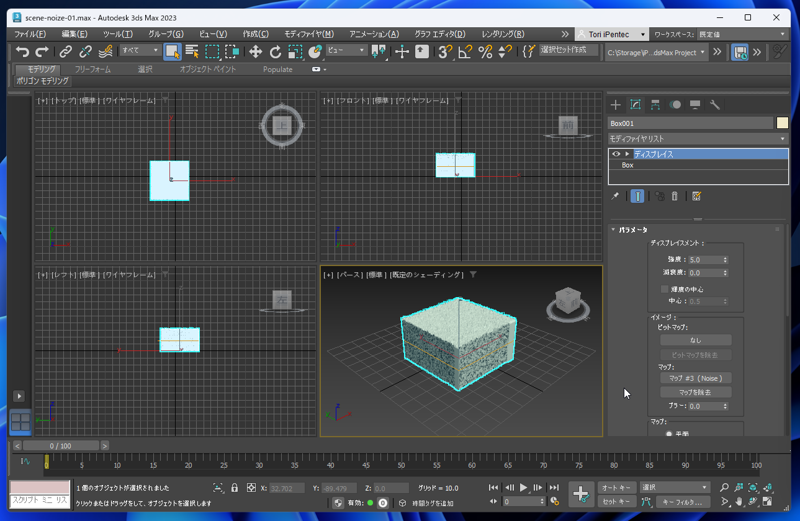
Task: Play the animation
Action: point(523,488)
